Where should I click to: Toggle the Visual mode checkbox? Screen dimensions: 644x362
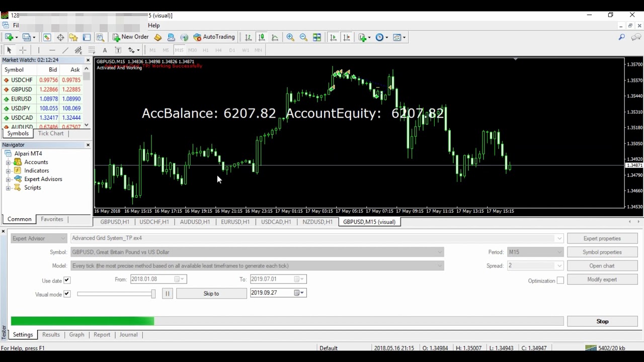coord(67,294)
